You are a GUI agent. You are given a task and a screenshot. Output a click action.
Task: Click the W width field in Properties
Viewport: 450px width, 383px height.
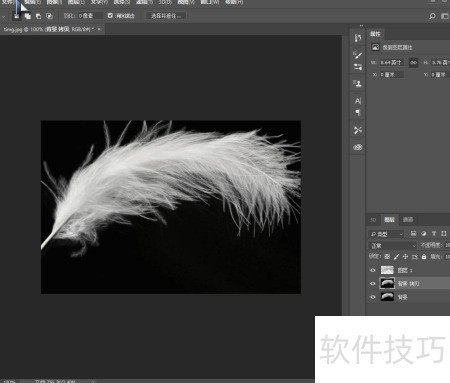[391, 62]
